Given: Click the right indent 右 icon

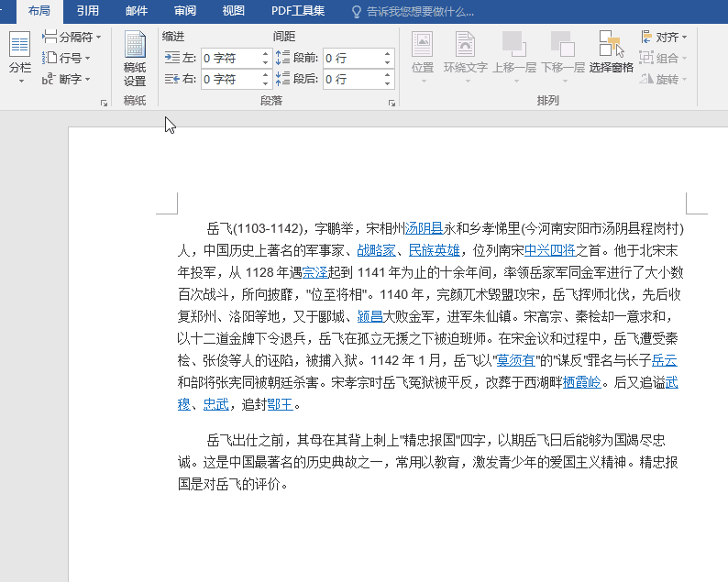Looking at the screenshot, I should click(x=172, y=79).
